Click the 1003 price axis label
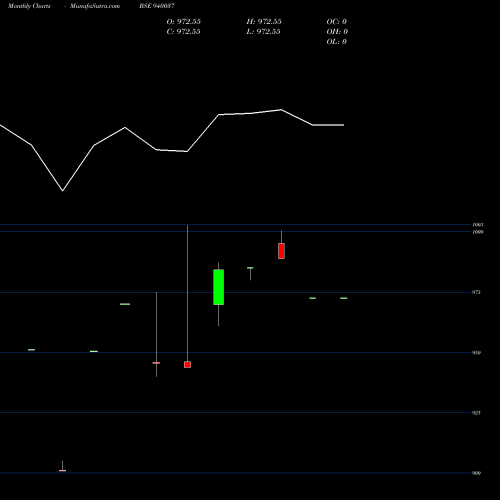The width and height of the screenshot is (500, 500). tap(478, 225)
